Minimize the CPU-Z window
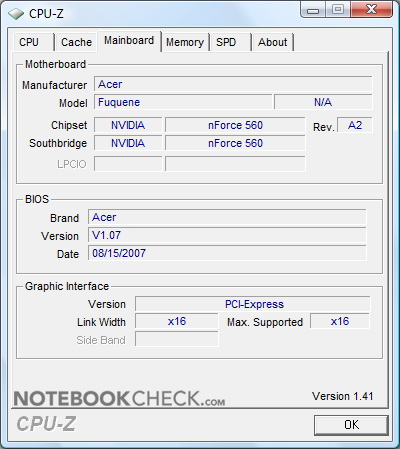The height and width of the screenshot is (449, 400). pos(313,9)
